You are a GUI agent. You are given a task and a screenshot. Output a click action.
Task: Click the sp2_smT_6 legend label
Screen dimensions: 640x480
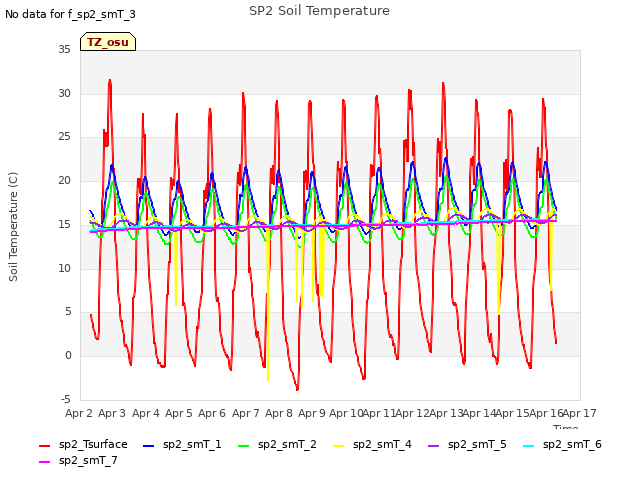pos(572,444)
